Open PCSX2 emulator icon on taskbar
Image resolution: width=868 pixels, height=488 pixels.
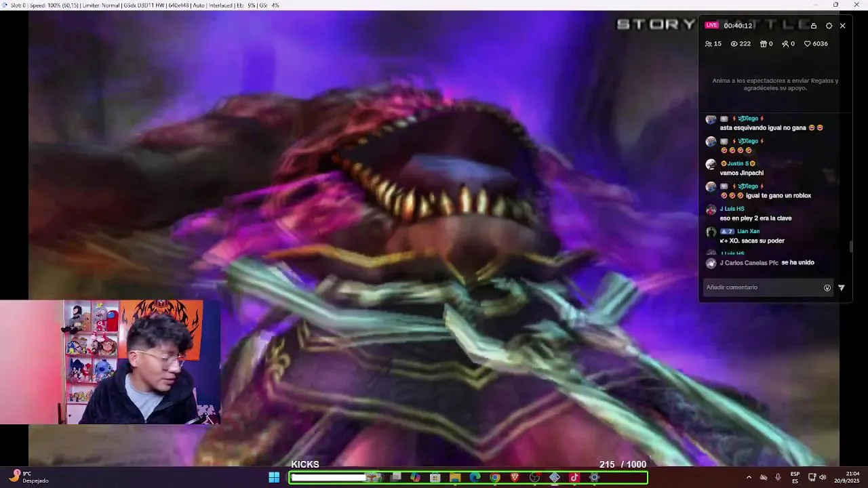(555, 477)
